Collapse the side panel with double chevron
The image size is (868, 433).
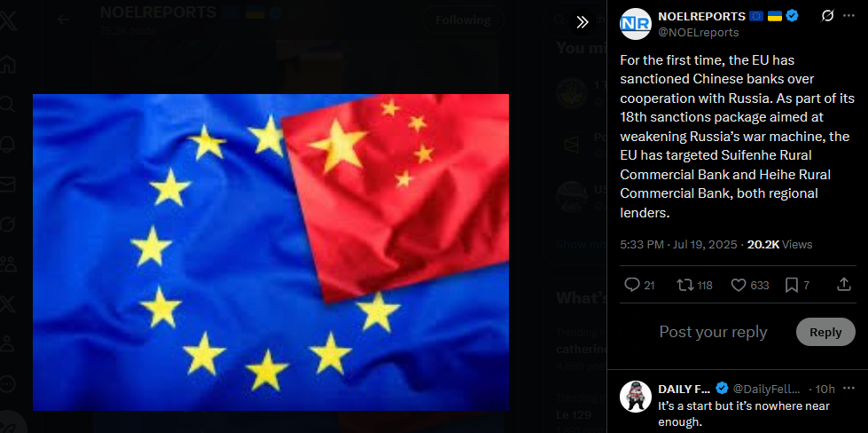(582, 21)
